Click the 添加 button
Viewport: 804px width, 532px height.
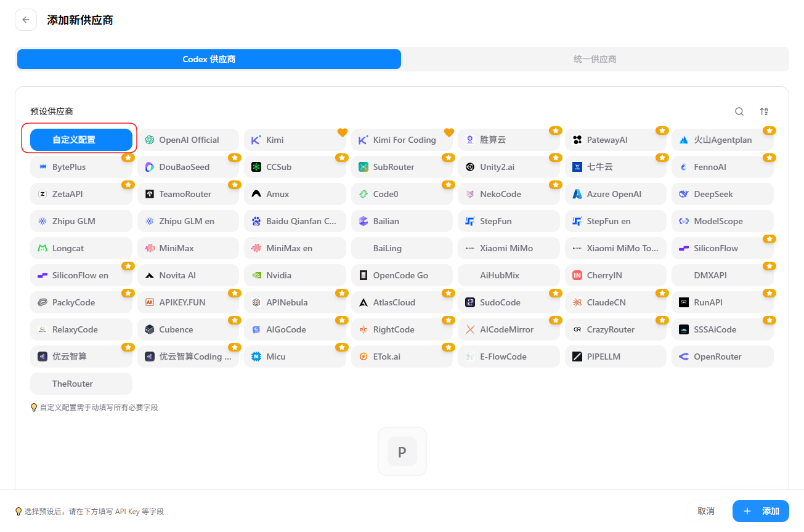pyautogui.click(x=761, y=511)
